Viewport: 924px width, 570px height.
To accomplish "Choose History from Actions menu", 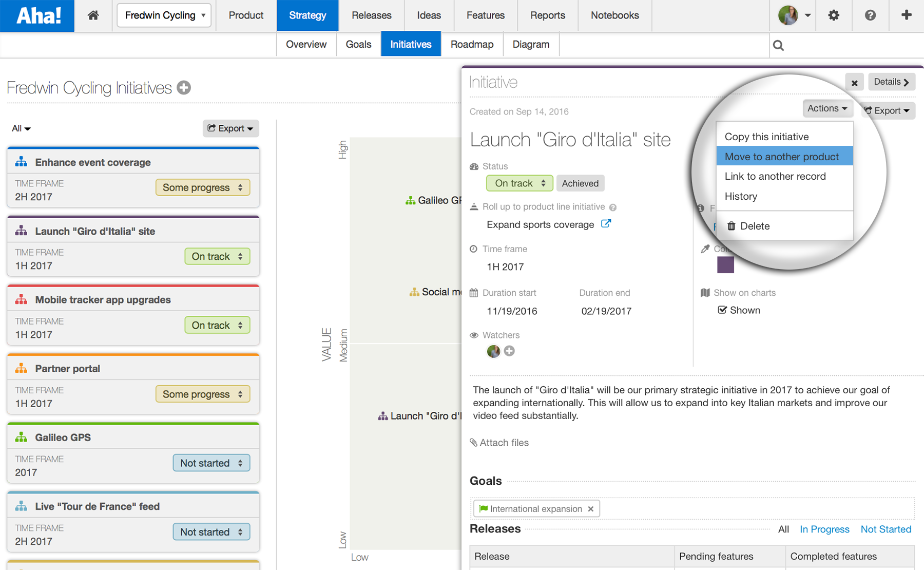I will [784, 196].
